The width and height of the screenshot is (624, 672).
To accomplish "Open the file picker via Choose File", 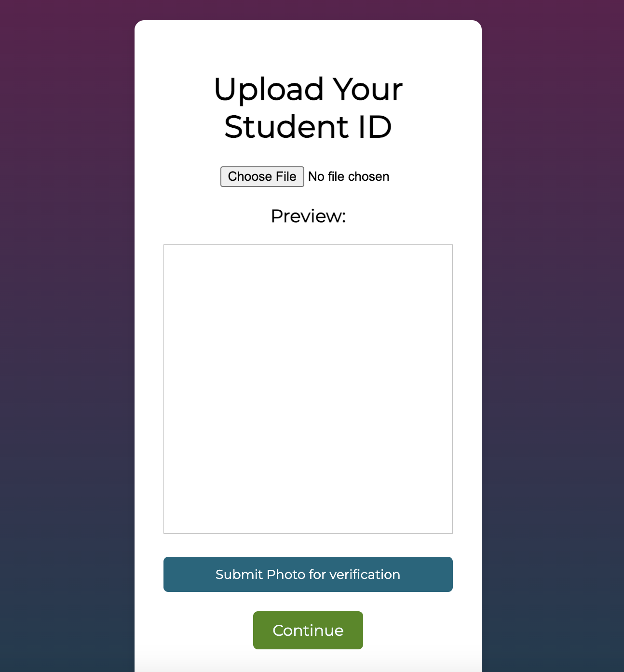I will pos(262,176).
